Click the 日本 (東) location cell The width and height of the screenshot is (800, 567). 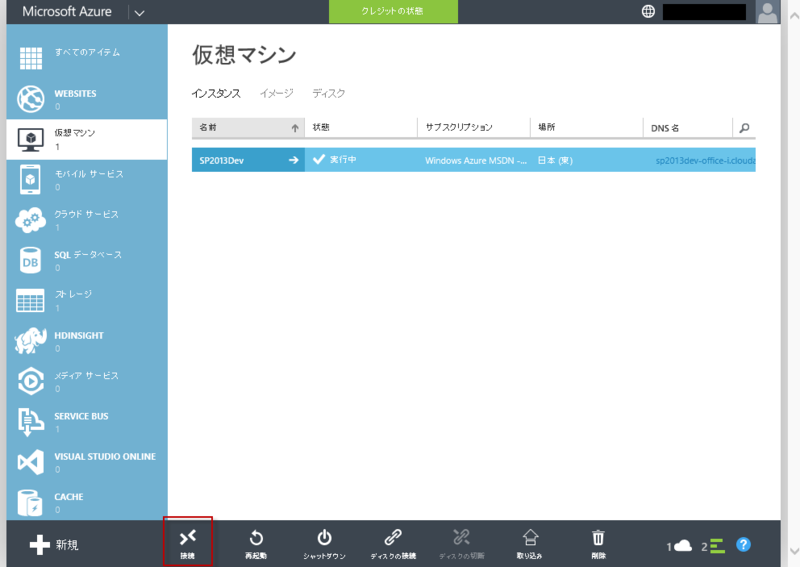587,160
